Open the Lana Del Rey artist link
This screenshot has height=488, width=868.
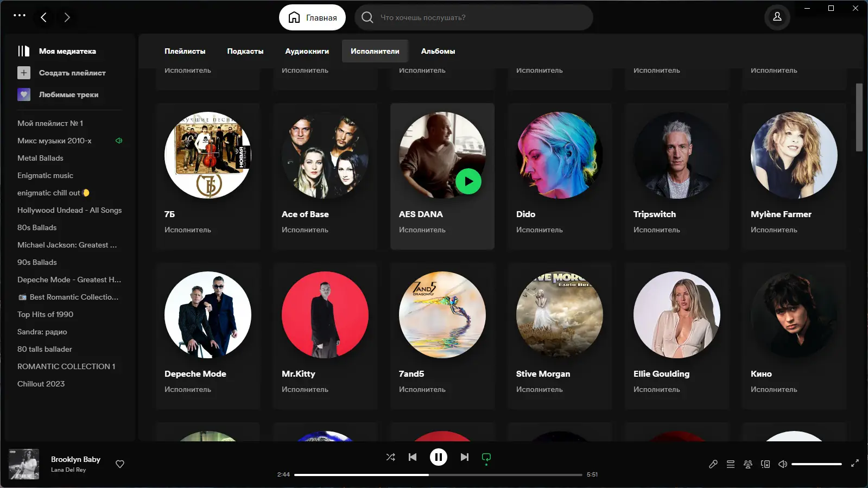[x=68, y=470]
